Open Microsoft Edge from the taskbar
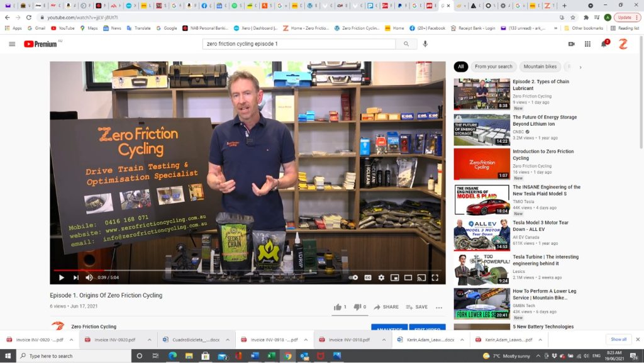This screenshot has width=644, height=363. point(172,355)
